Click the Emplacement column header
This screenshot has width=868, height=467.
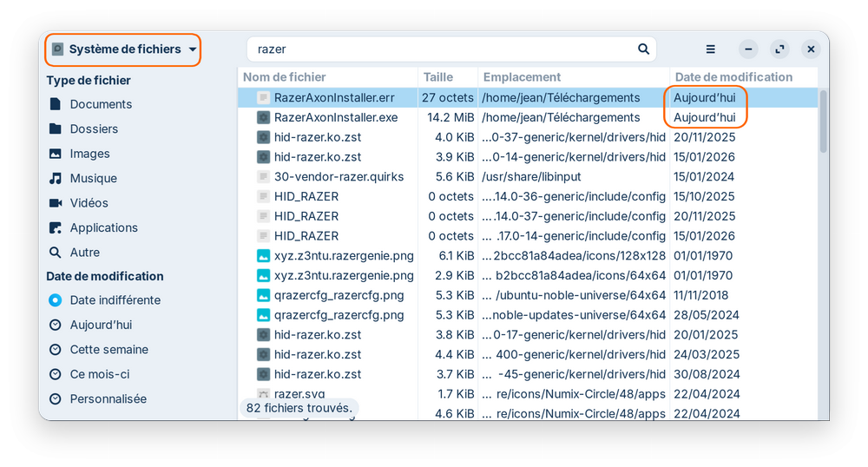[x=522, y=77]
